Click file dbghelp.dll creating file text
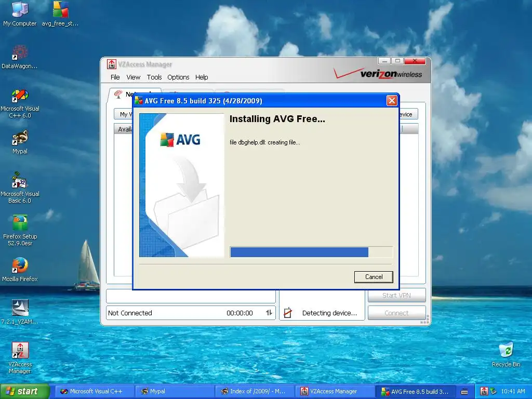532x399 pixels. (x=264, y=142)
